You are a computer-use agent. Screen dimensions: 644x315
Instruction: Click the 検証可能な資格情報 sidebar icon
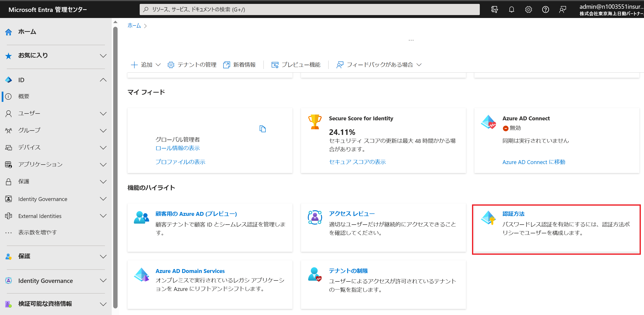pos(9,304)
